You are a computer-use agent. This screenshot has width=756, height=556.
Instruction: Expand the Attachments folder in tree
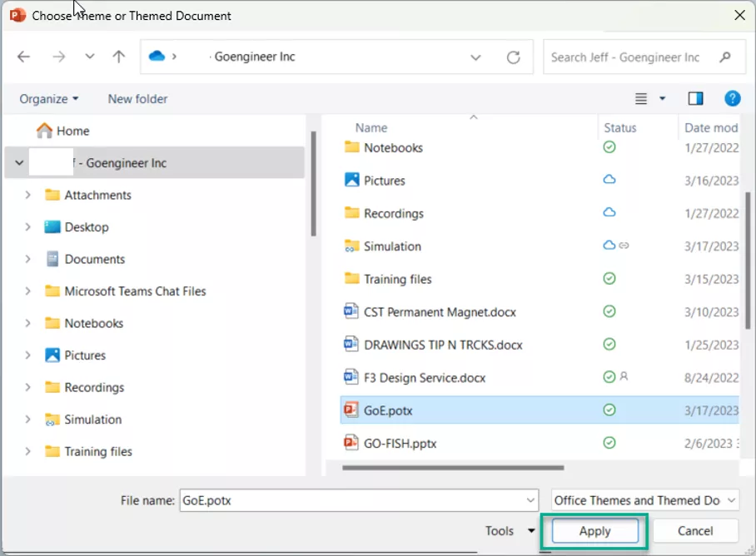[x=28, y=195]
